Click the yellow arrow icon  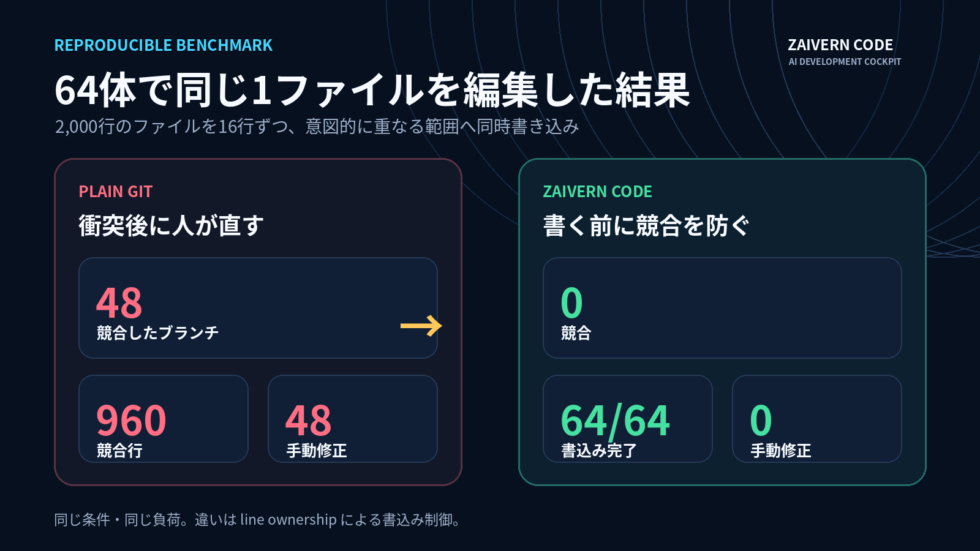[x=421, y=326]
